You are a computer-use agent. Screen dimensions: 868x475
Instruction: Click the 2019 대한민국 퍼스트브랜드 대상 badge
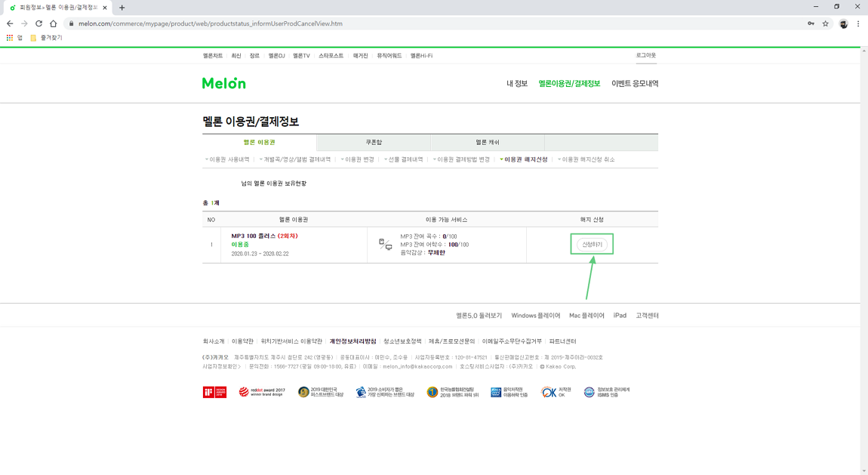tap(321, 393)
